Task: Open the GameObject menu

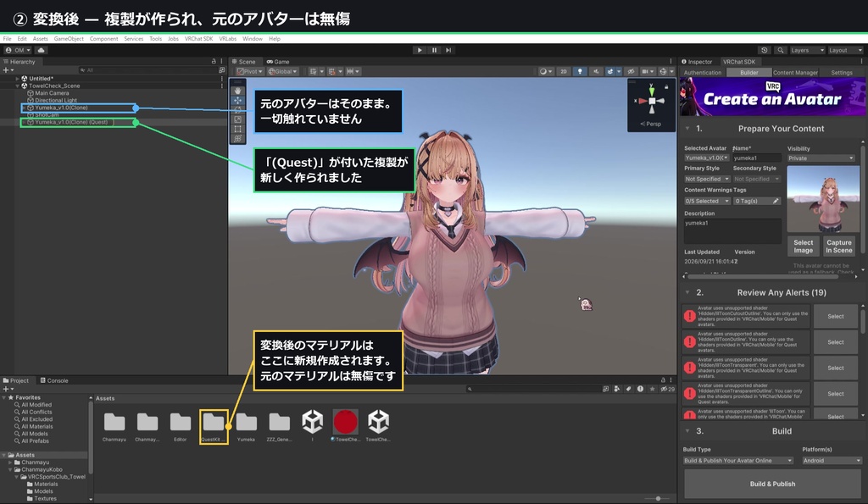Action: pos(69,39)
